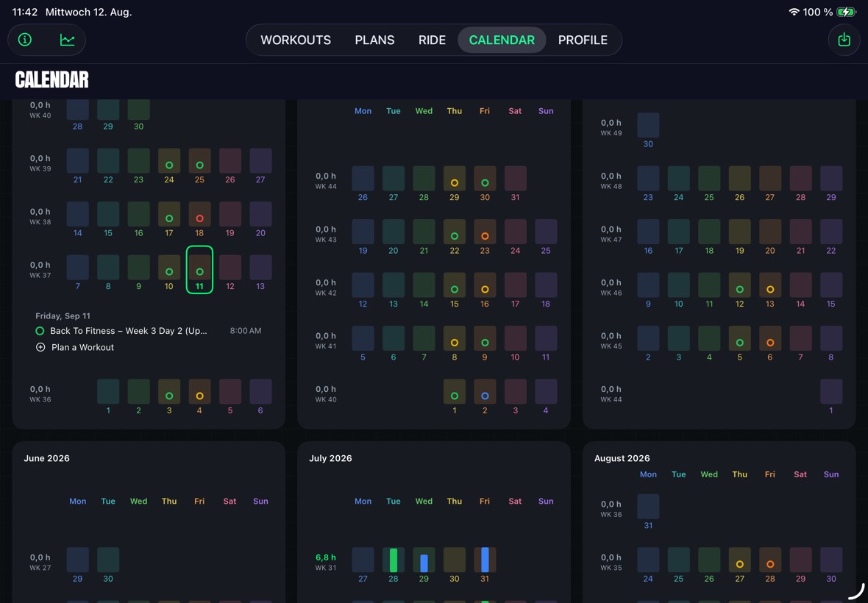Image resolution: width=868 pixels, height=603 pixels.
Task: Click the plus icon beside Plan a Workout
Action: (x=40, y=347)
